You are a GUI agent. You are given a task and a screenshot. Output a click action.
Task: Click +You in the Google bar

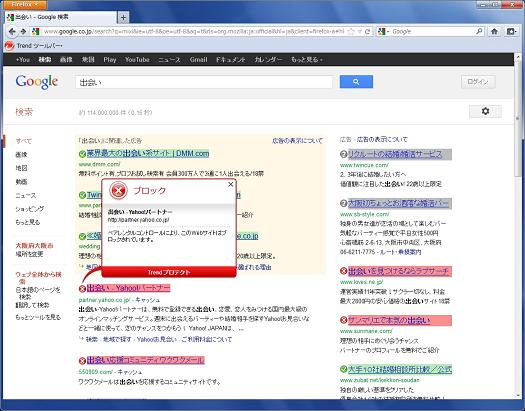click(x=23, y=60)
